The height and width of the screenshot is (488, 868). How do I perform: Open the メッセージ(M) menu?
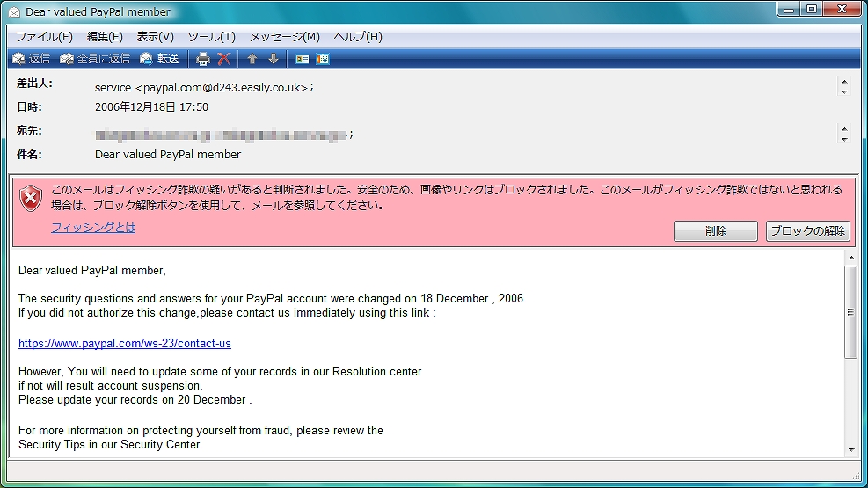click(x=285, y=37)
